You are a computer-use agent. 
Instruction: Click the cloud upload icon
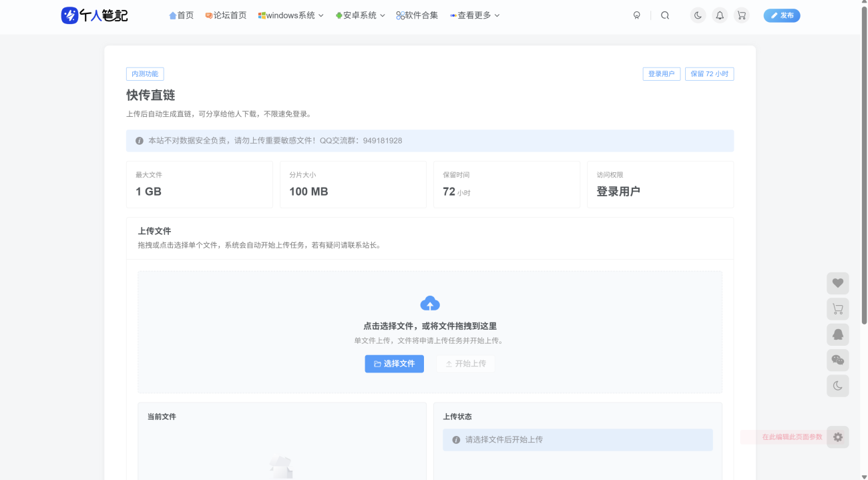point(430,304)
